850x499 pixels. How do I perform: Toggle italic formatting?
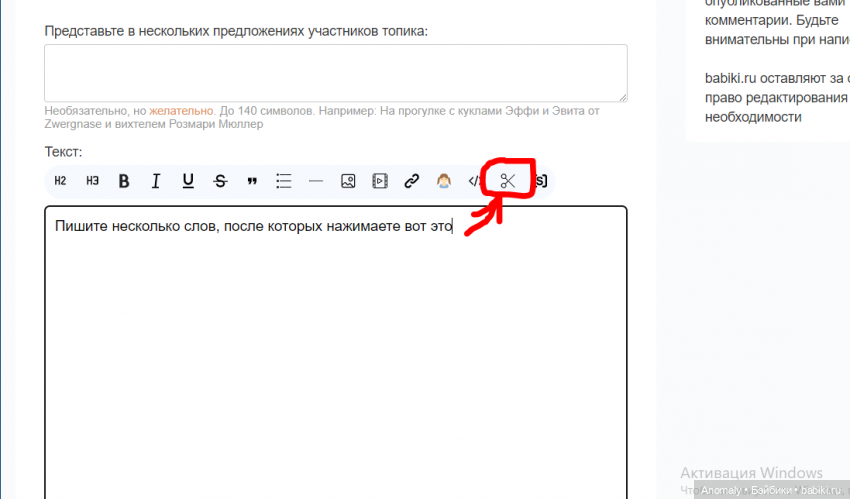tap(156, 181)
